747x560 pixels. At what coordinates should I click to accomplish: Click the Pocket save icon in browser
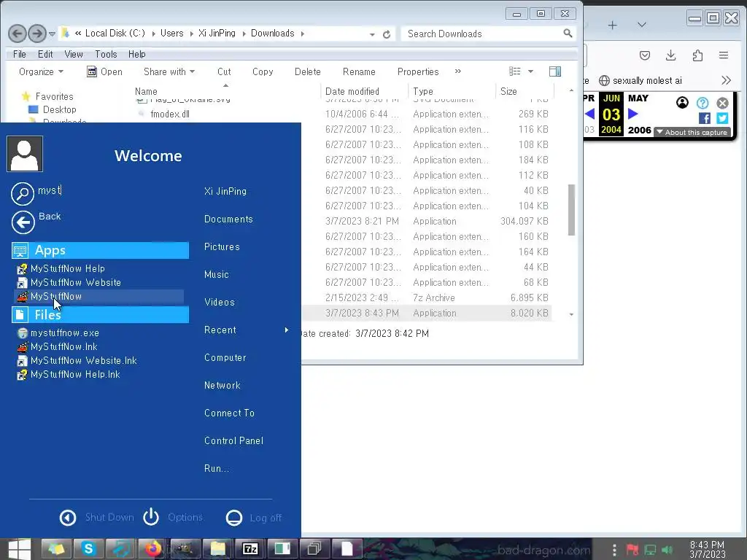coord(645,55)
